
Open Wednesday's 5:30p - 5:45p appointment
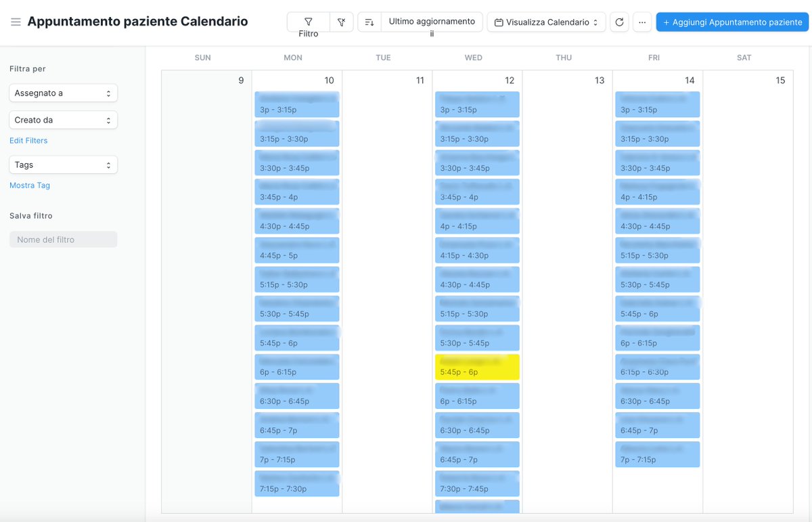pos(477,337)
